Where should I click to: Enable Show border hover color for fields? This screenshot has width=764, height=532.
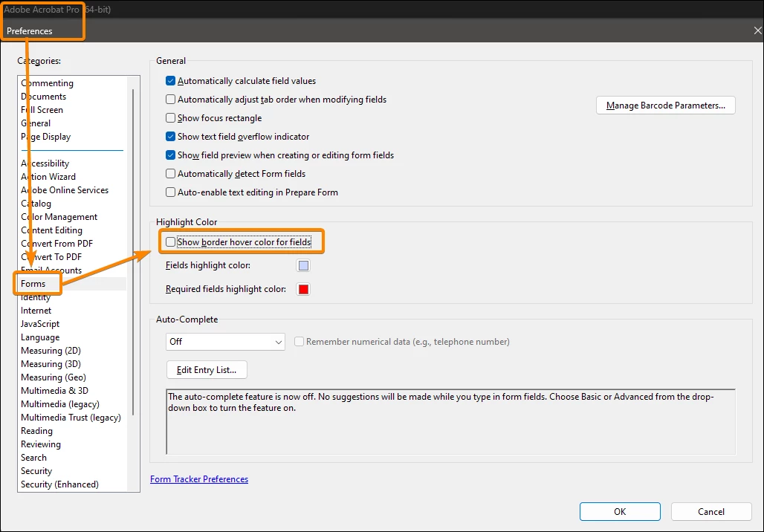pyautogui.click(x=170, y=241)
